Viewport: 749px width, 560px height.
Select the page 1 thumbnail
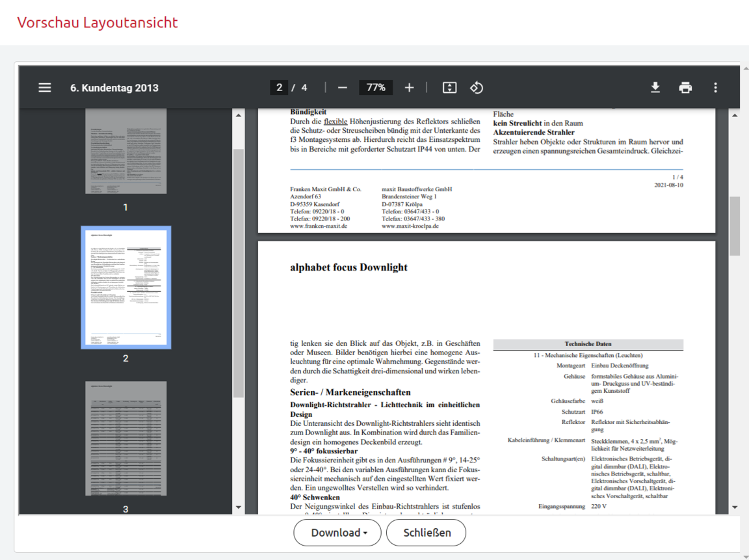pyautogui.click(x=126, y=151)
